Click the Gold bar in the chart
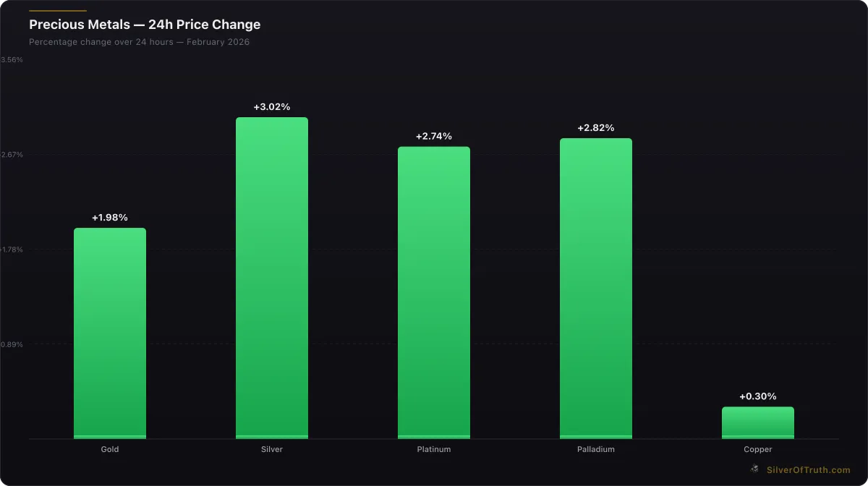The height and width of the screenshot is (486, 868). click(x=110, y=333)
